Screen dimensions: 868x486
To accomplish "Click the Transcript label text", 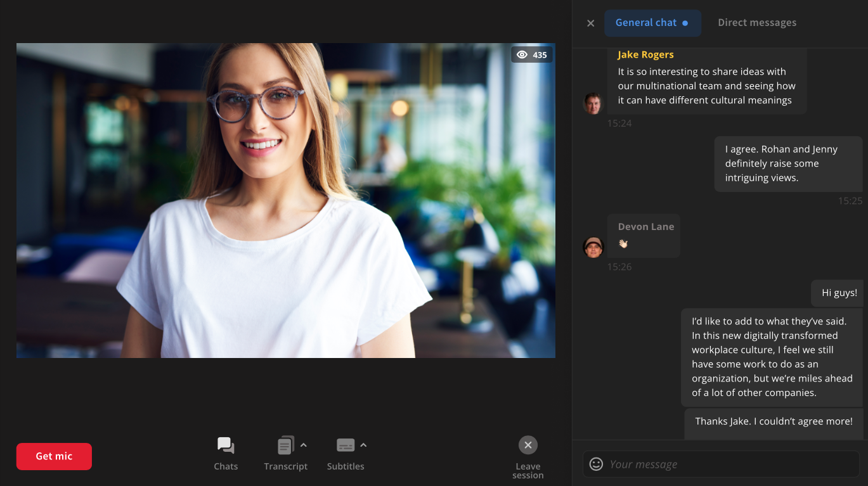I will 286,466.
